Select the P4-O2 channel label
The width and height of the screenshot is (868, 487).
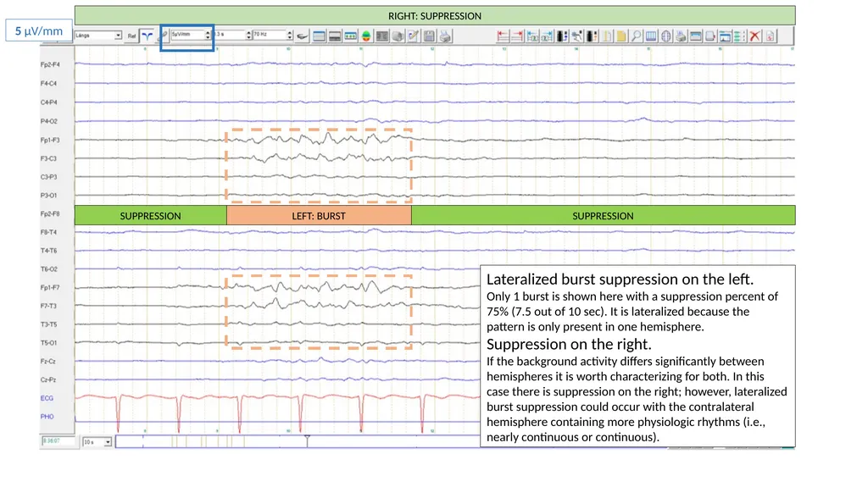point(48,121)
